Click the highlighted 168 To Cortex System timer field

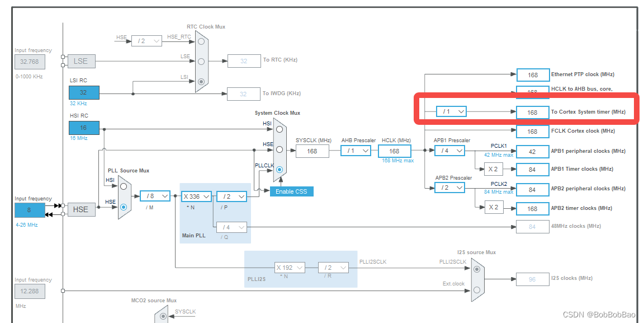tap(533, 112)
